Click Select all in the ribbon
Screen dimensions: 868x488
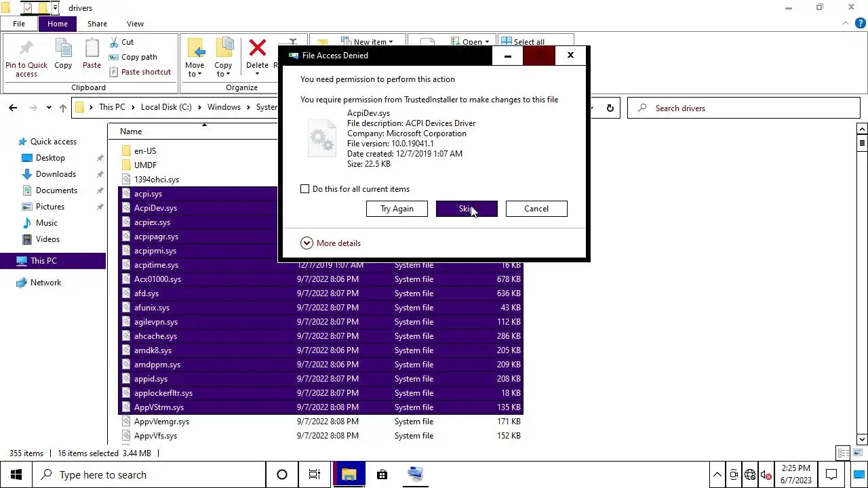tap(522, 42)
